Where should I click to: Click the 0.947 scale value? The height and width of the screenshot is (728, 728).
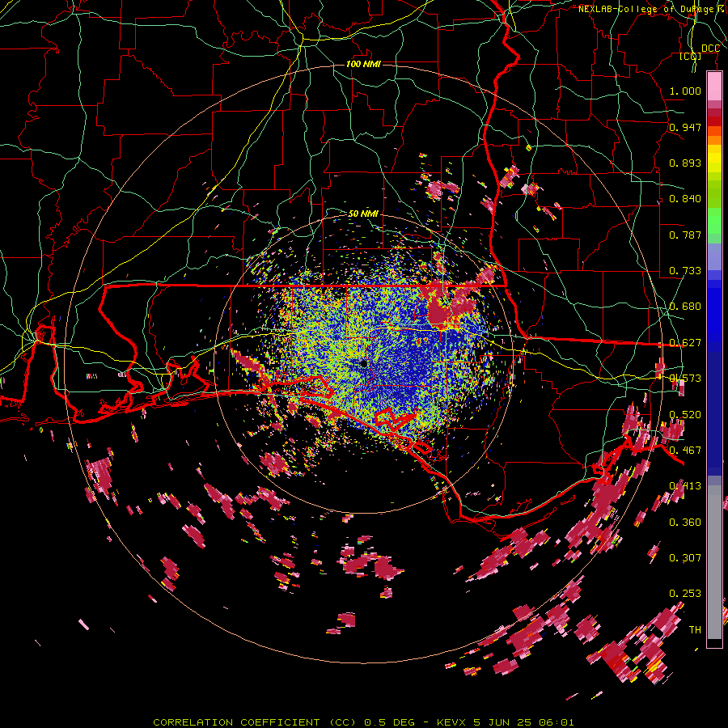[x=685, y=127]
